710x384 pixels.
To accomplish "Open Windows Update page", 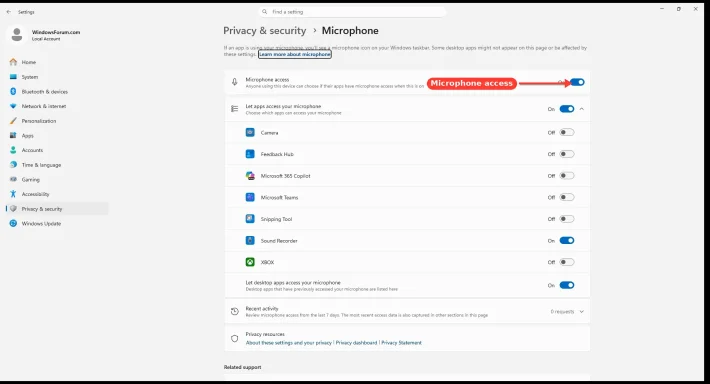I will coord(58,223).
